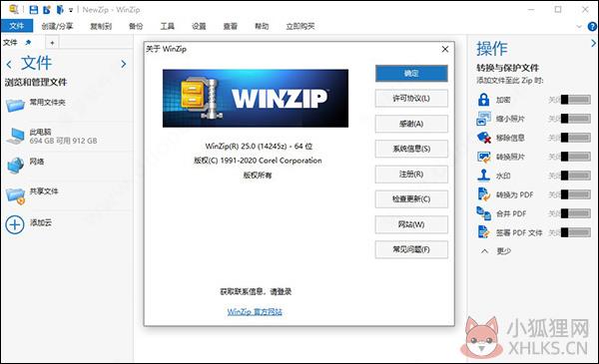Viewport: 599px width, 364px height.
Task: Toggle the 签署 PDF 文件 switch
Action: pos(576,232)
